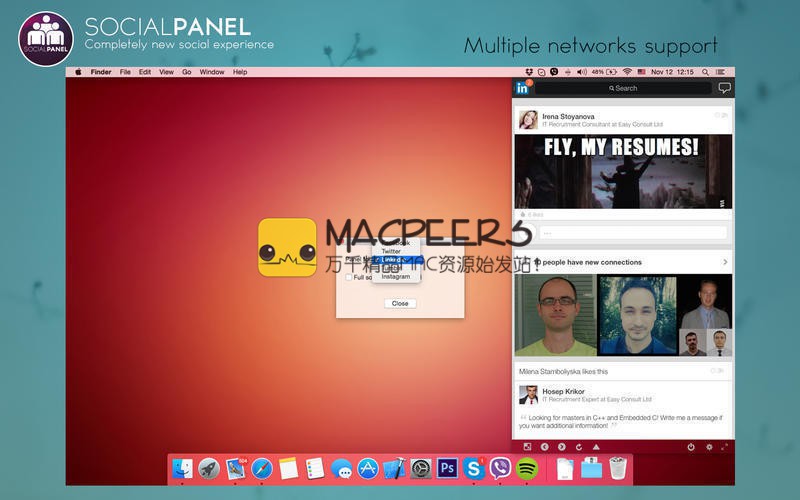Click Irena Stoyanova's avatar photo

(x=528, y=119)
